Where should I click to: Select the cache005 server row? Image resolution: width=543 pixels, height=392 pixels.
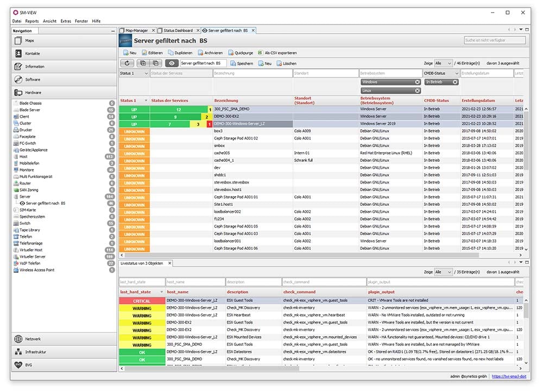pos(321,153)
